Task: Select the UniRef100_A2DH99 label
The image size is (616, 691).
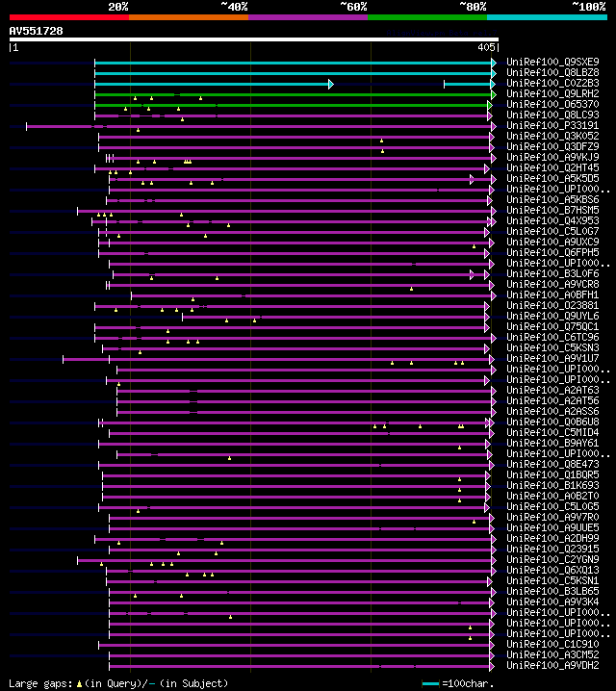Action: [x=552, y=538]
